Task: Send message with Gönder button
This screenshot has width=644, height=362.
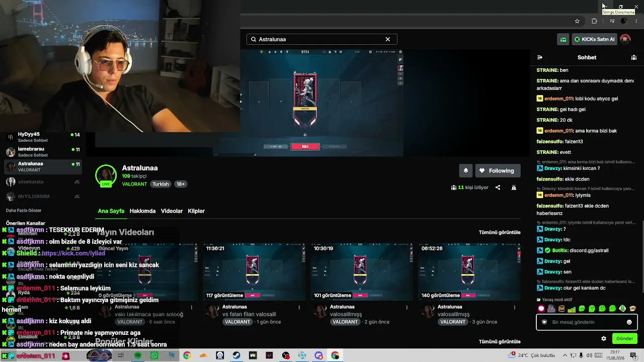Action: pos(624,338)
